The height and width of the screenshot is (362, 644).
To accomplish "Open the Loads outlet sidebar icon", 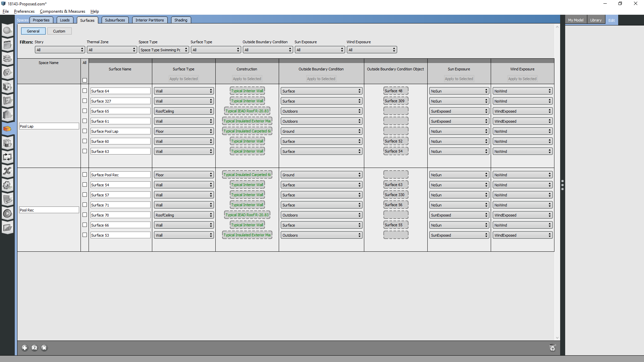I will (7, 73).
